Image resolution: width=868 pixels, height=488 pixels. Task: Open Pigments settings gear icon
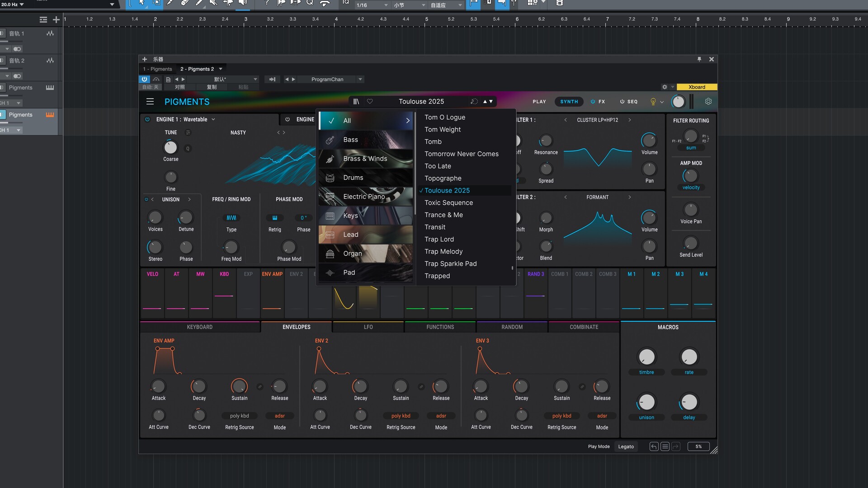click(708, 102)
